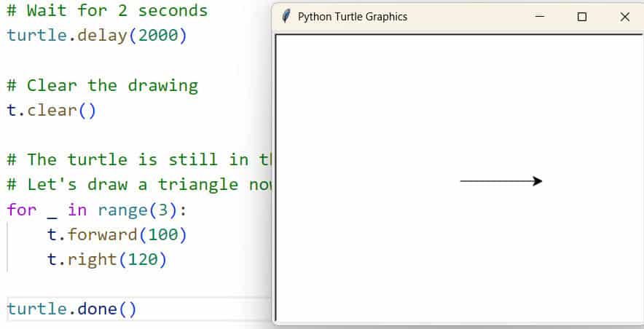Click the 'range' keyword in the for loop
The height and width of the screenshot is (329, 644).
tap(122, 210)
